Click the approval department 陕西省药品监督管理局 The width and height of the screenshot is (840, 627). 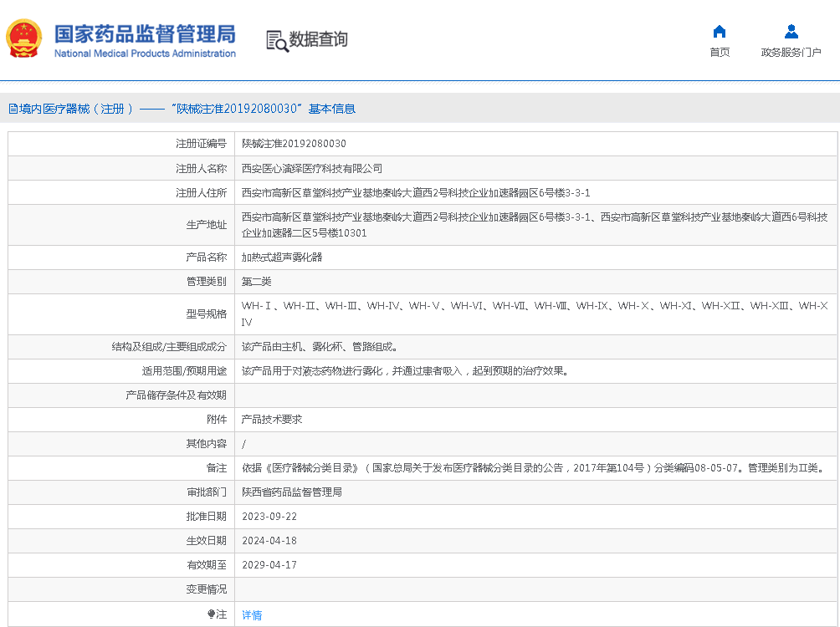click(292, 492)
